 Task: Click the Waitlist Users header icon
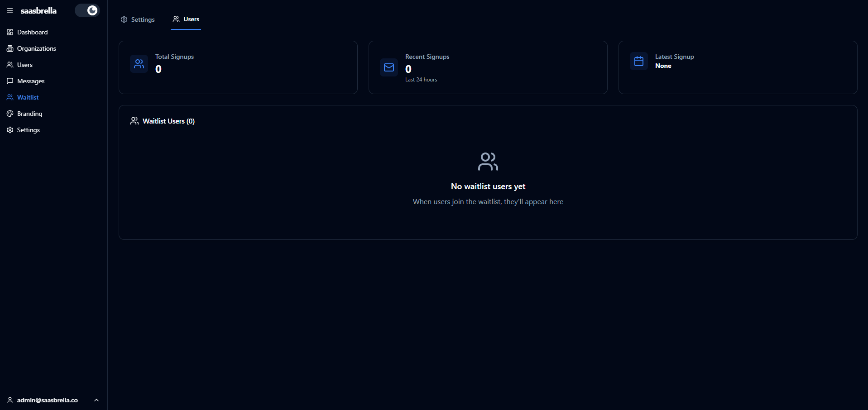pyautogui.click(x=134, y=121)
